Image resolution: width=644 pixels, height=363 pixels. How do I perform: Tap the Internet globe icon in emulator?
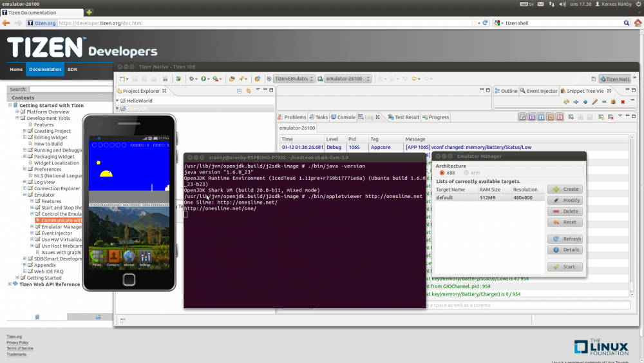tap(129, 257)
